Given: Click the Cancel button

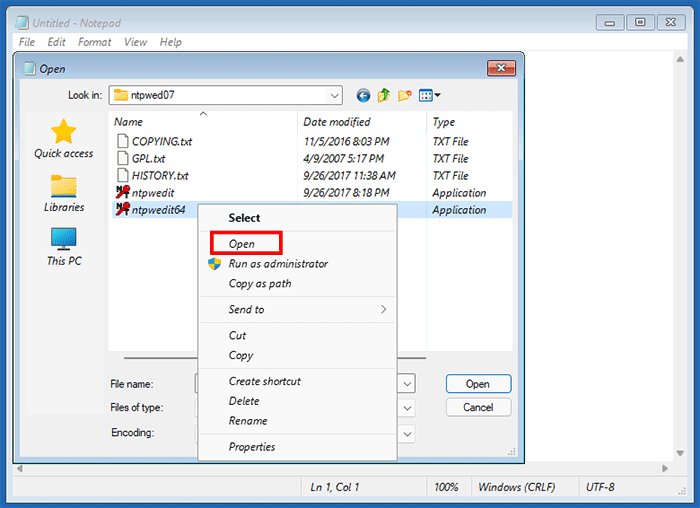Looking at the screenshot, I should [478, 407].
